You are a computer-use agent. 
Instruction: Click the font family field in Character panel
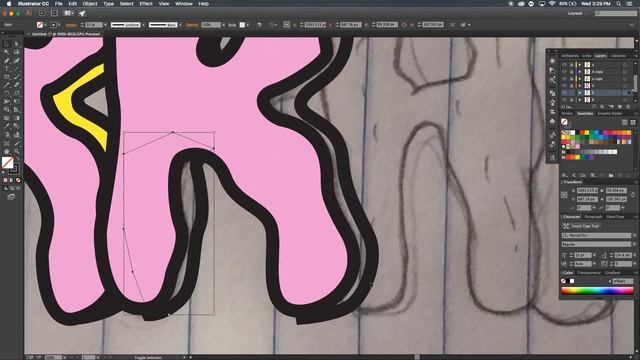point(596,236)
